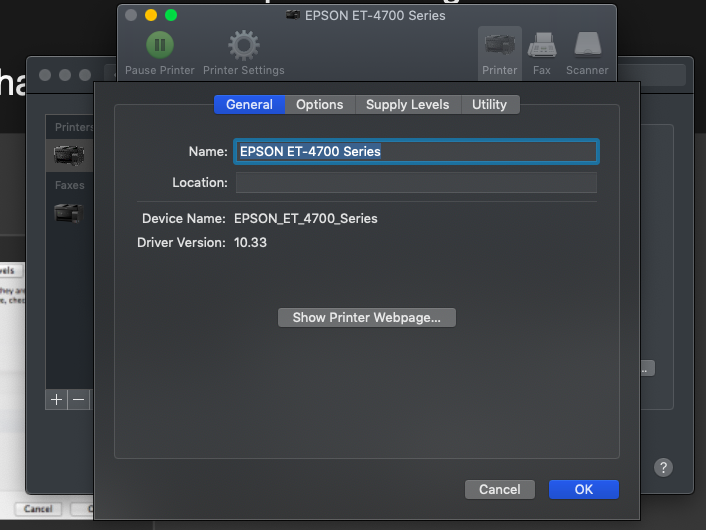Open Printer Settings gear icon
Screen dimensions: 706x530
coord(244,45)
